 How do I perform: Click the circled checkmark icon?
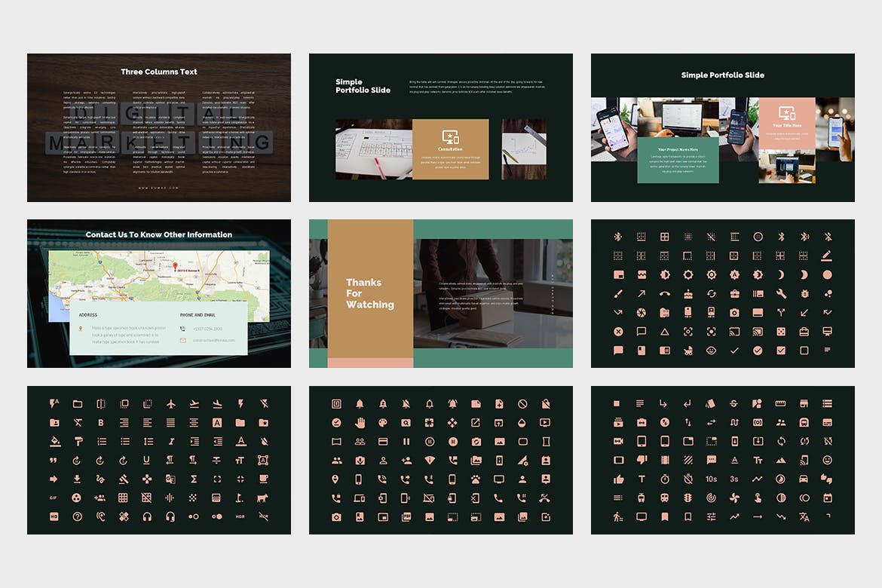[x=758, y=351]
